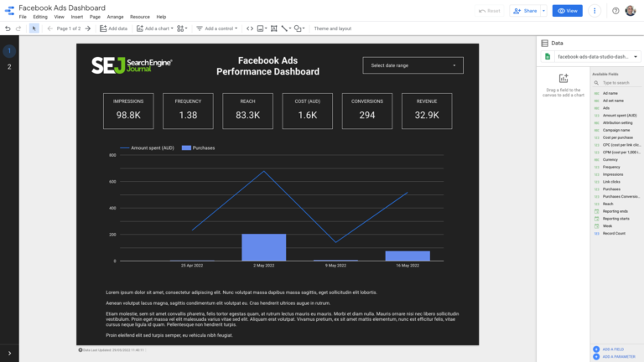The height and width of the screenshot is (362, 644).
Task: Open the shape tool dropdown
Action: [299, 28]
